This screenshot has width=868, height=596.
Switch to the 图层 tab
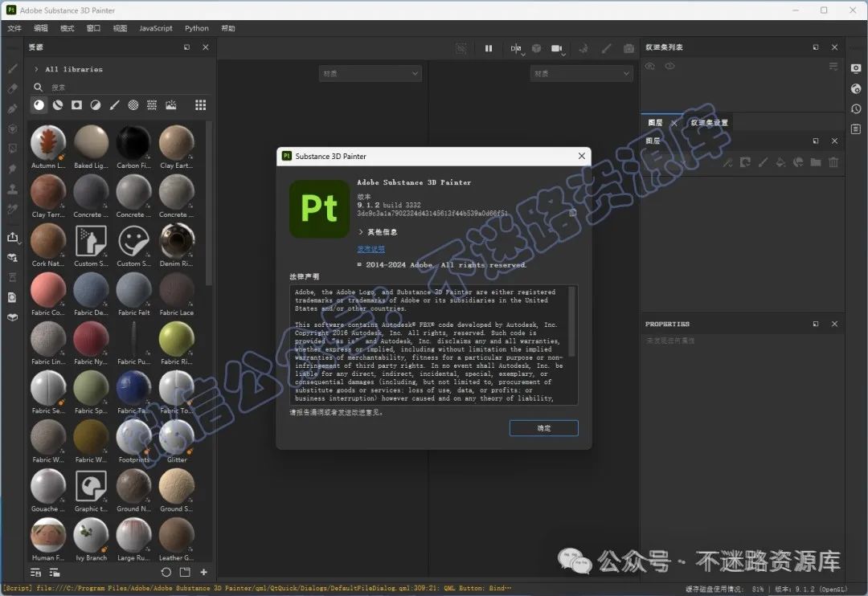pos(656,122)
